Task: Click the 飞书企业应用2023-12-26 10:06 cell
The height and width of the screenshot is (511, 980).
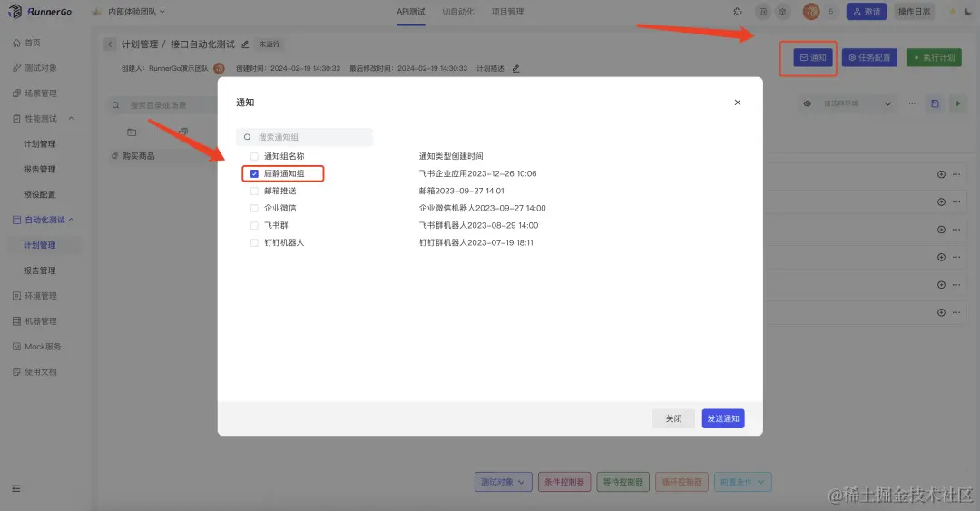Action: (x=477, y=174)
